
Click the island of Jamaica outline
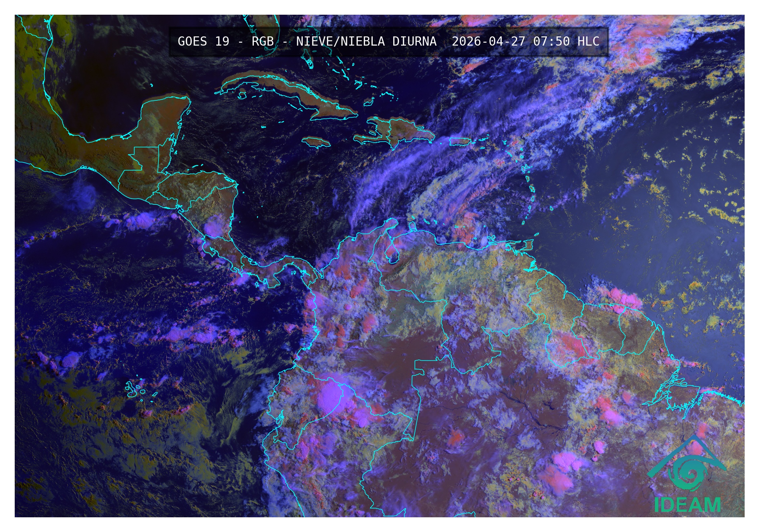tap(316, 142)
